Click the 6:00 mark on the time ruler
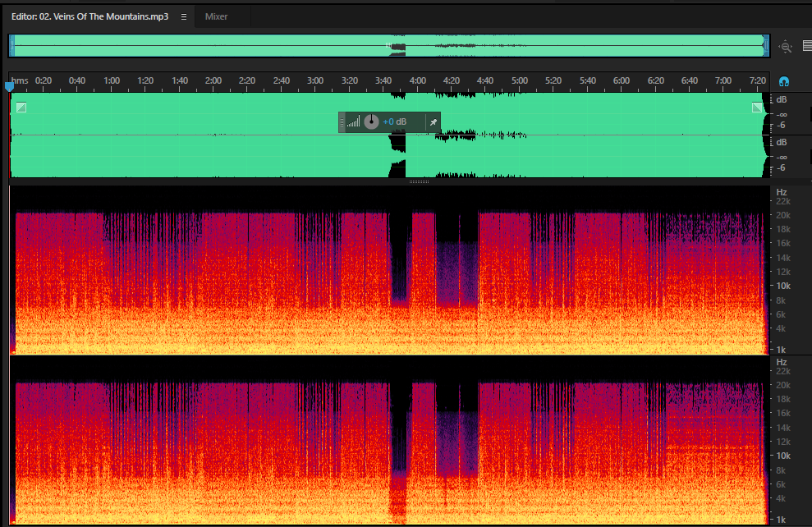The height and width of the screenshot is (527, 812). 622,80
